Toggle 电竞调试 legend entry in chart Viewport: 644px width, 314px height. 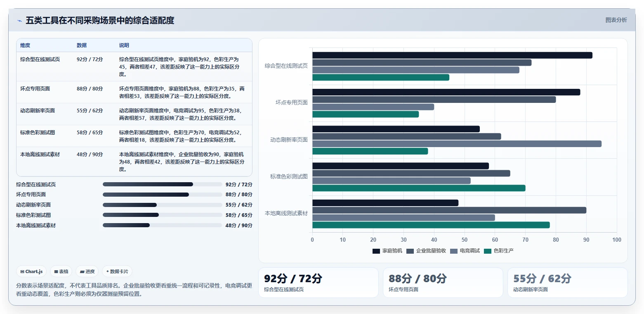(x=465, y=251)
